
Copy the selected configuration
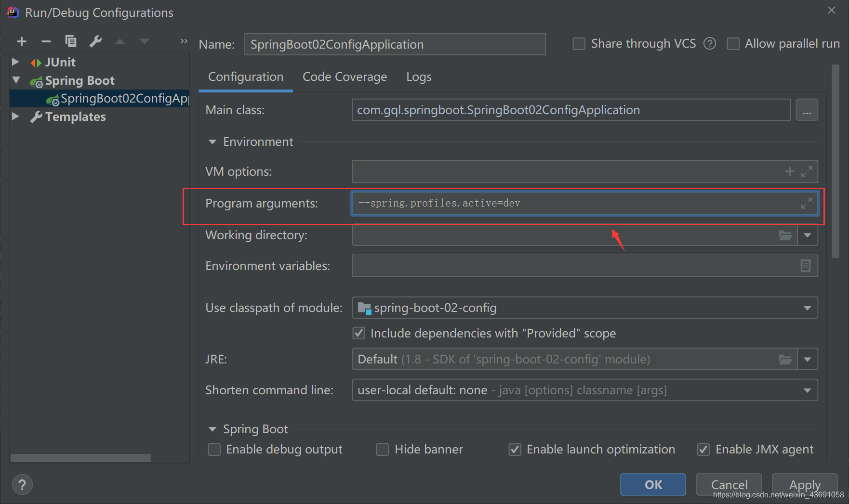71,41
